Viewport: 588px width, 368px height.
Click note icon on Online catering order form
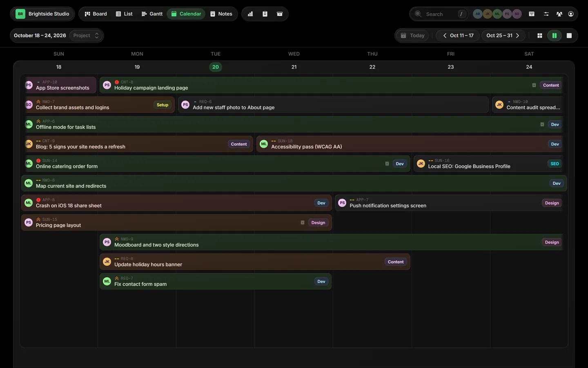point(387,164)
